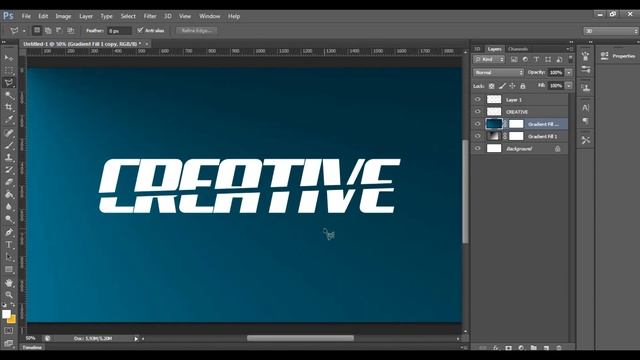640x360 pixels.
Task: Open the Image menu
Action: pyautogui.click(x=63, y=16)
